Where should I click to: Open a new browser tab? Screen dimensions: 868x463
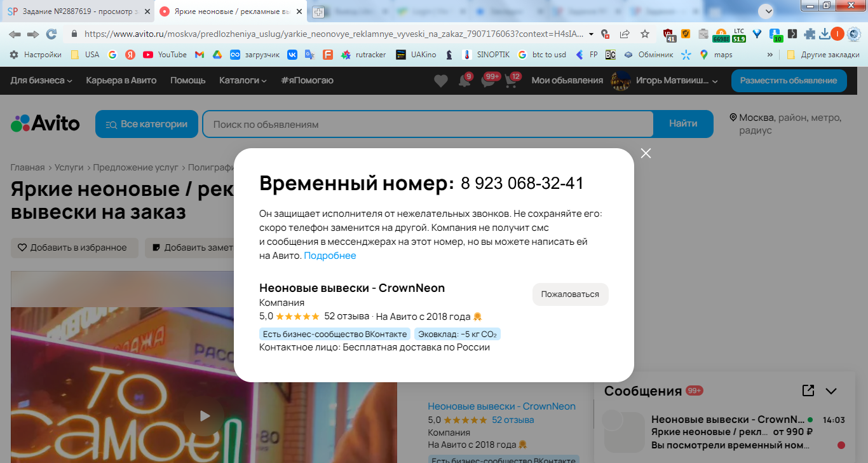[x=318, y=11]
